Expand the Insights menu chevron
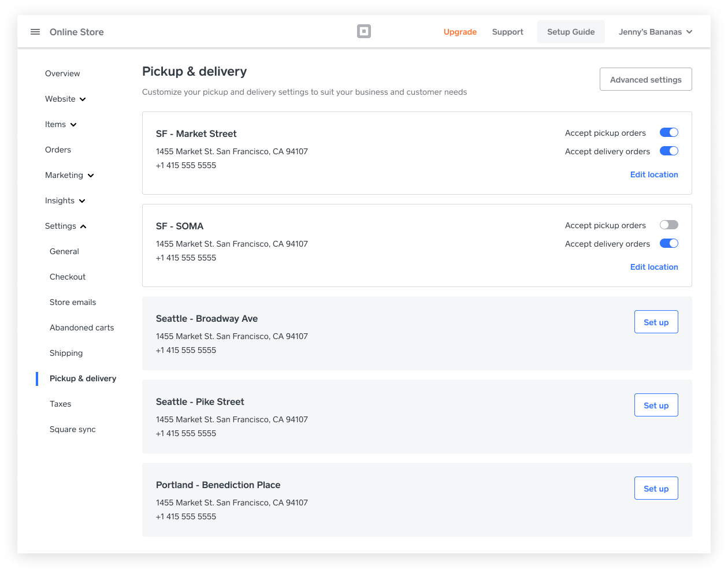The height and width of the screenshot is (573, 728). 82,201
